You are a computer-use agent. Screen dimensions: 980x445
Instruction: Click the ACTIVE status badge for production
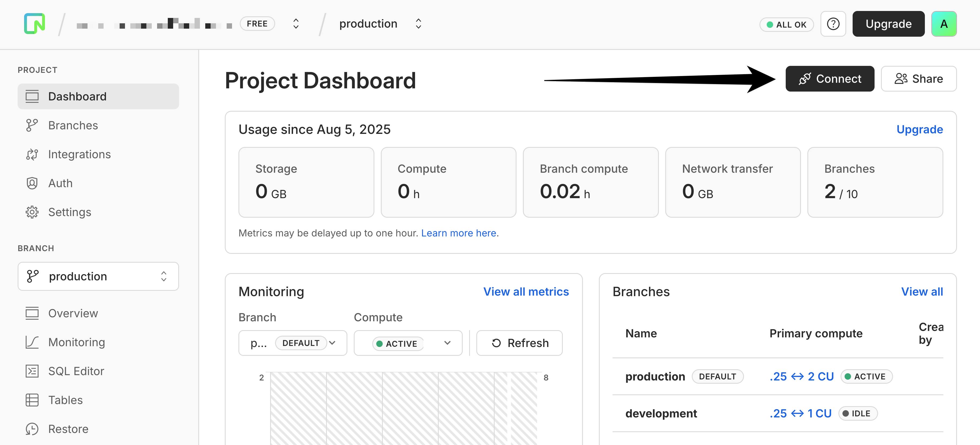pyautogui.click(x=866, y=376)
